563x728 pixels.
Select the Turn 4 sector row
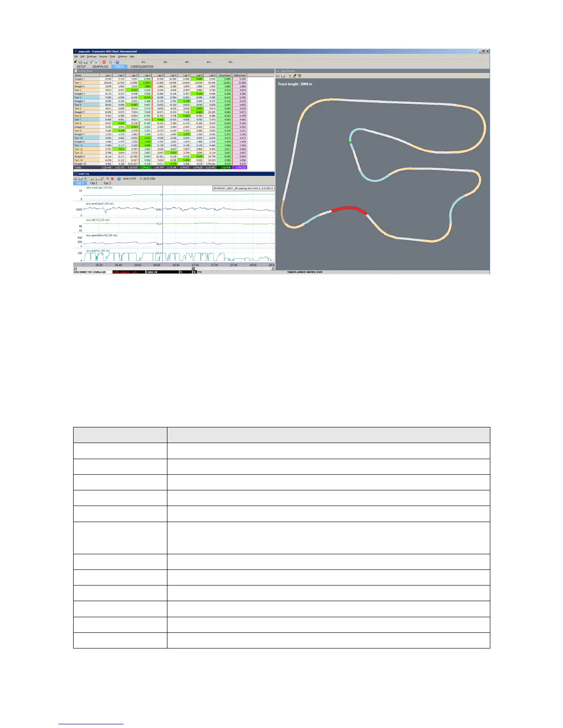86,105
